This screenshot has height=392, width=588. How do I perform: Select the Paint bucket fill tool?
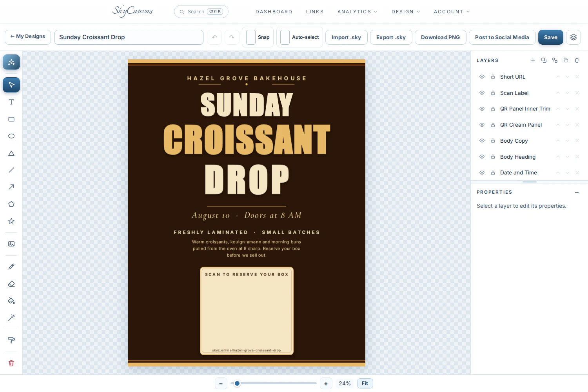tap(11, 301)
